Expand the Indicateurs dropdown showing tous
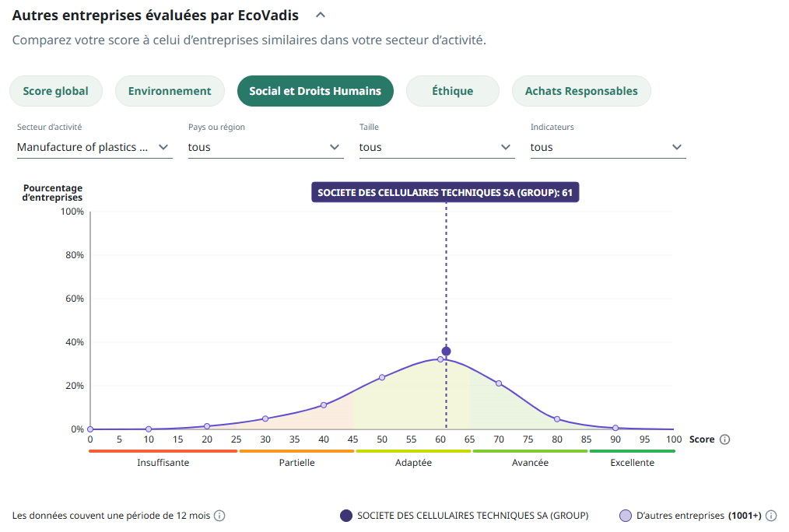This screenshot has width=789, height=532. tap(677, 147)
